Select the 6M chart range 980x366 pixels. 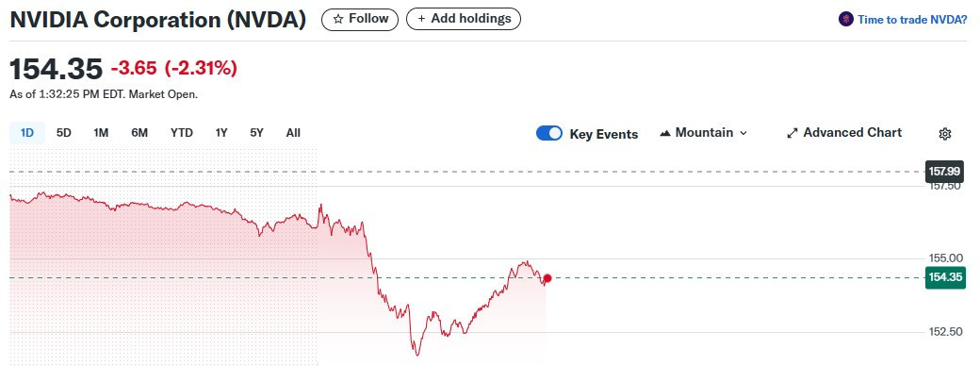pyautogui.click(x=139, y=133)
